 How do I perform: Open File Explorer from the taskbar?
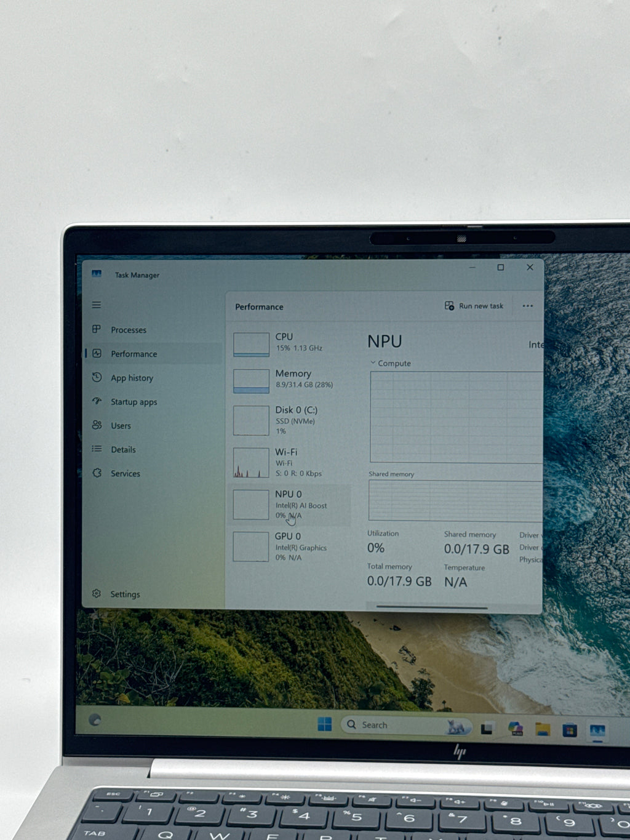[543, 730]
